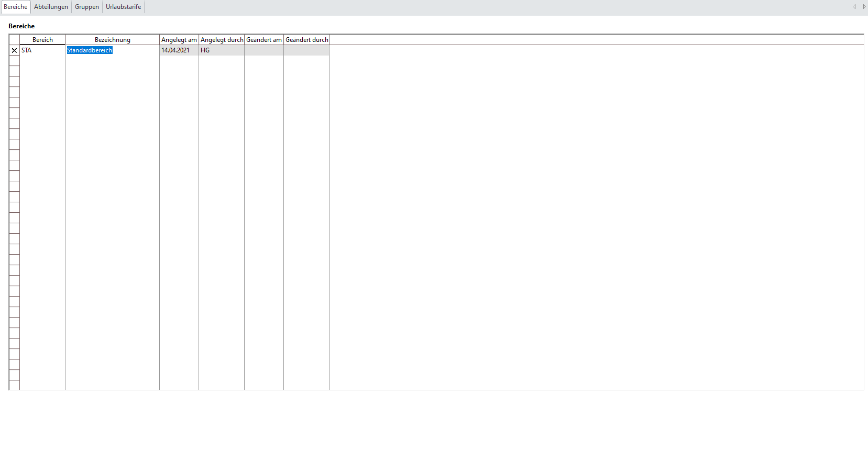The width and height of the screenshot is (868, 469).
Task: Select the Urlaubstarife tab
Action: pyautogui.click(x=123, y=7)
